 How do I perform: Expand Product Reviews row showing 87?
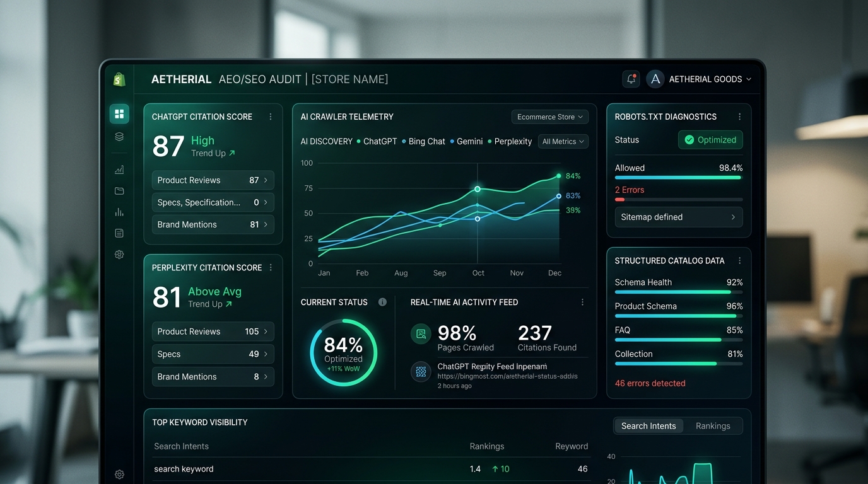[213, 180]
